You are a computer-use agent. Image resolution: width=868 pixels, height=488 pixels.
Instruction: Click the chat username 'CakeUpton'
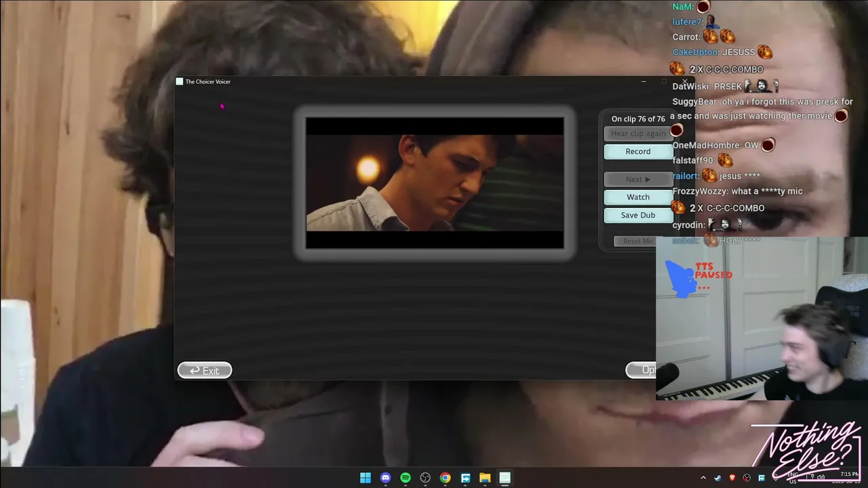695,52
